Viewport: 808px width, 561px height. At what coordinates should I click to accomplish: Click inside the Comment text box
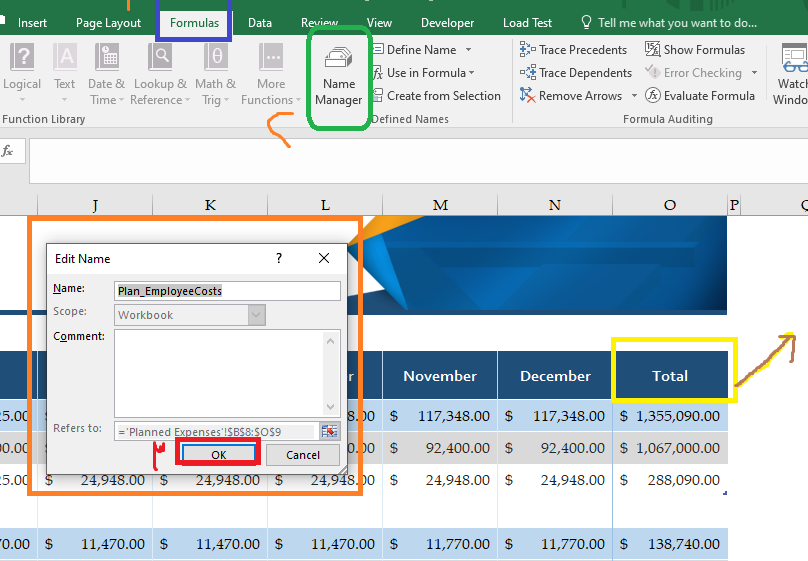[219, 373]
